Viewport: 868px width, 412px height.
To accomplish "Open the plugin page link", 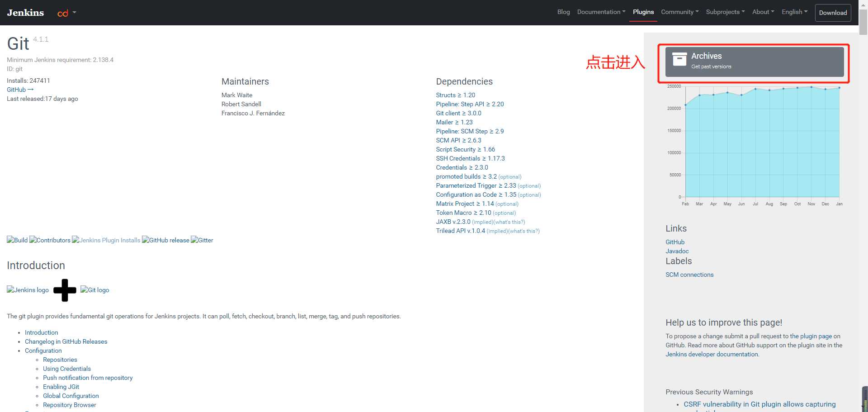I will coord(811,336).
